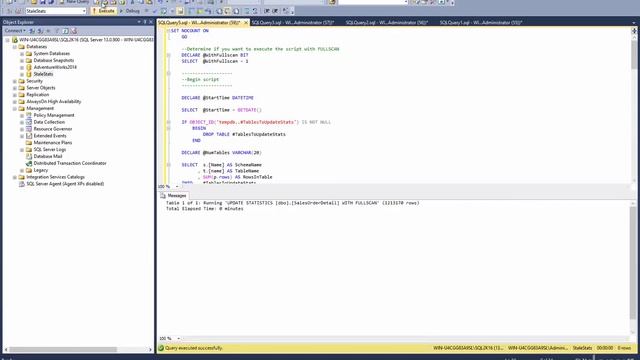The height and width of the screenshot is (360, 640).
Task: Click the SQL Server Agent icon
Action: pyautogui.click(x=22, y=184)
